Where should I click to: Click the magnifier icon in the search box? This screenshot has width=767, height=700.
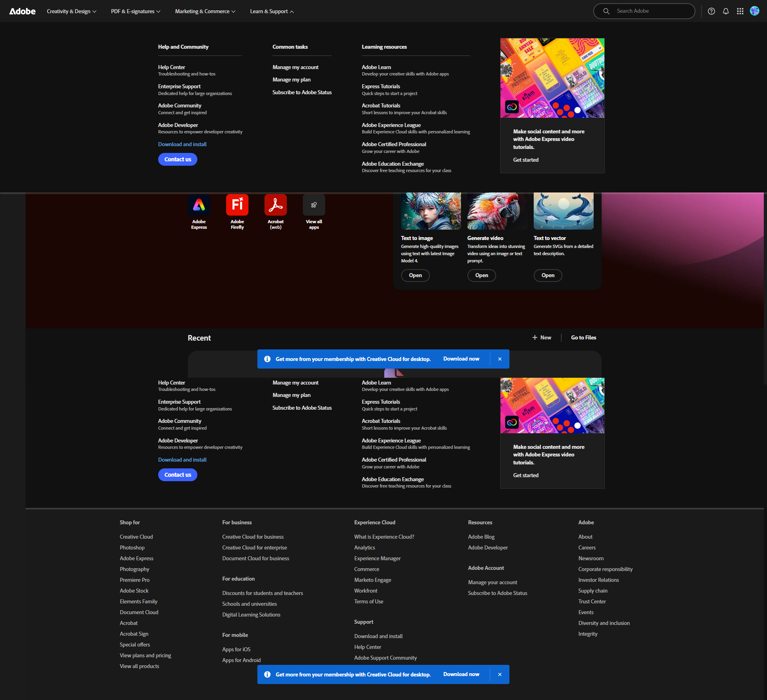click(x=606, y=11)
